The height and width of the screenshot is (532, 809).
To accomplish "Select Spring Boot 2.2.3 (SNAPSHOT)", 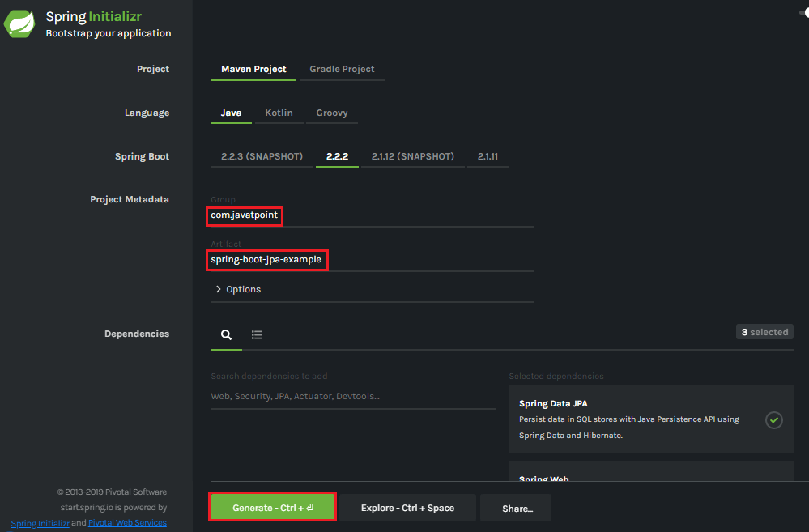I will [x=262, y=156].
